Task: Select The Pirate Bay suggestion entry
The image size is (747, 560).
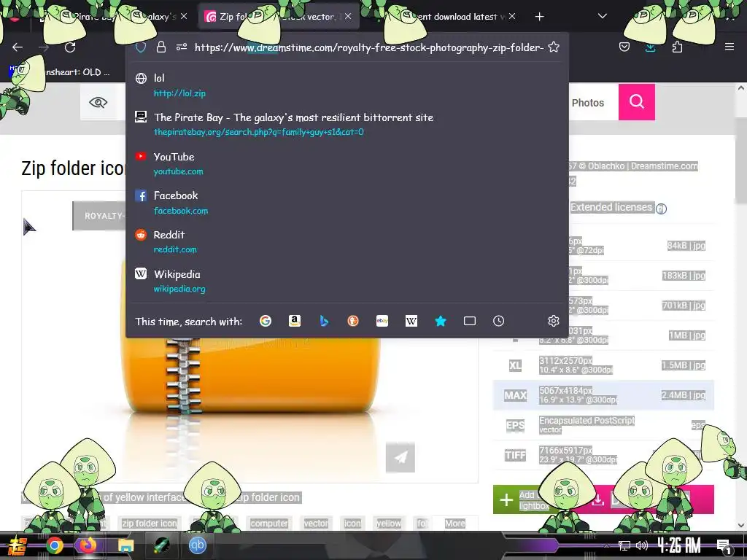Action: pos(347,124)
